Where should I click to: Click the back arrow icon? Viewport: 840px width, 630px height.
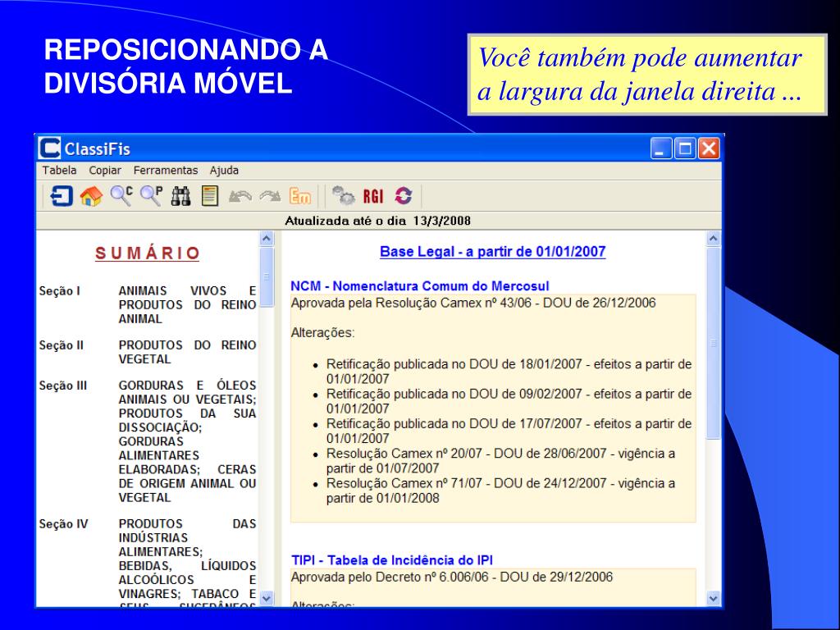[x=240, y=197]
